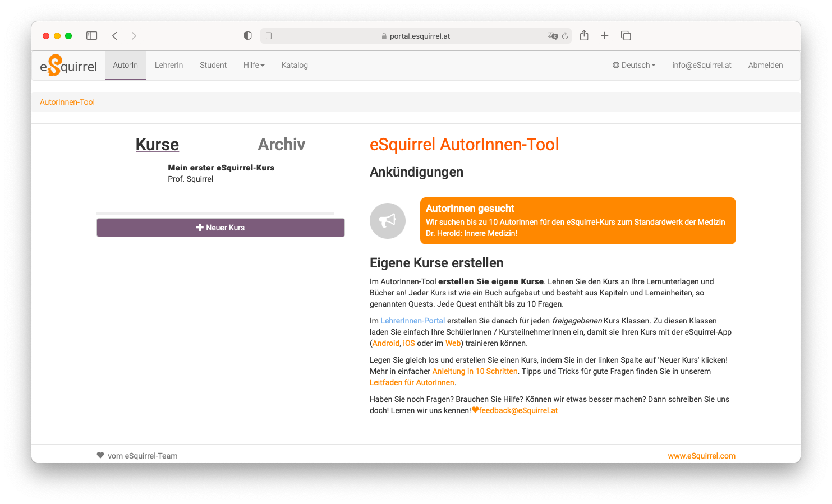Open a new browser tab
The height and width of the screenshot is (504, 832).
tap(604, 36)
